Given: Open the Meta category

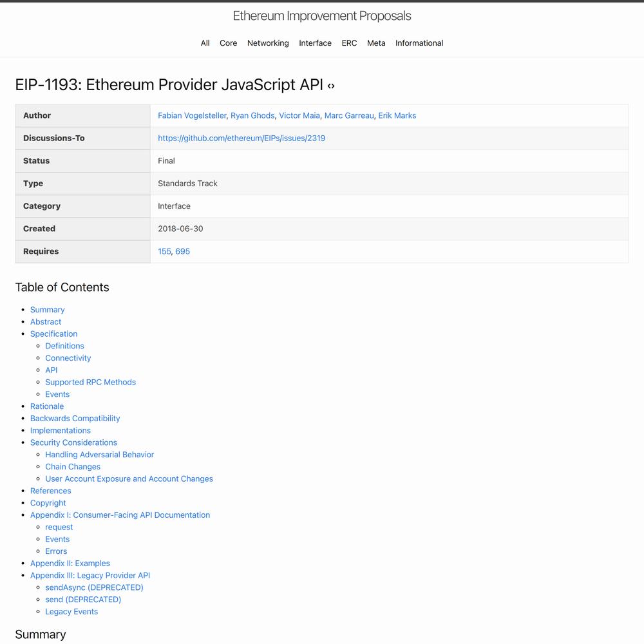Looking at the screenshot, I should [376, 43].
